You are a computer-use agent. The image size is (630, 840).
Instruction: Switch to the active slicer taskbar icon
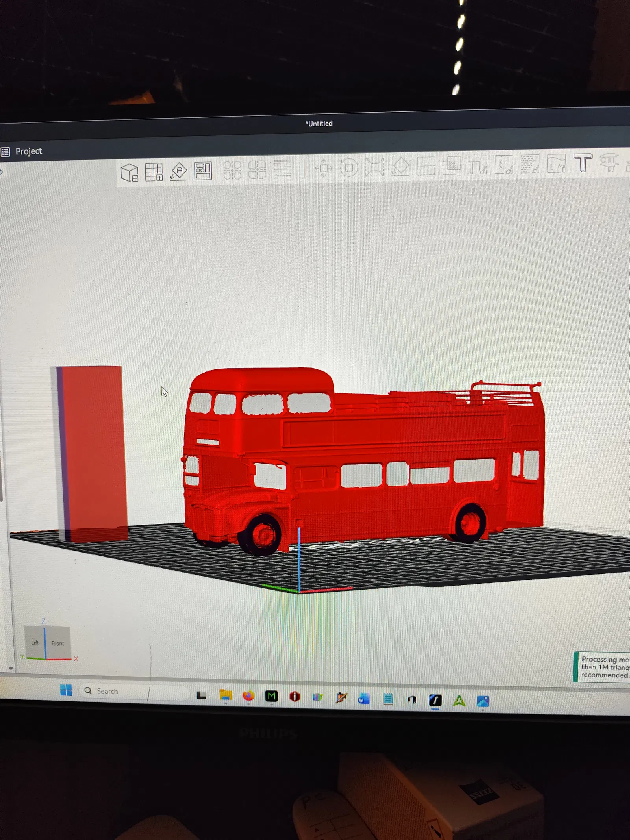coord(435,700)
